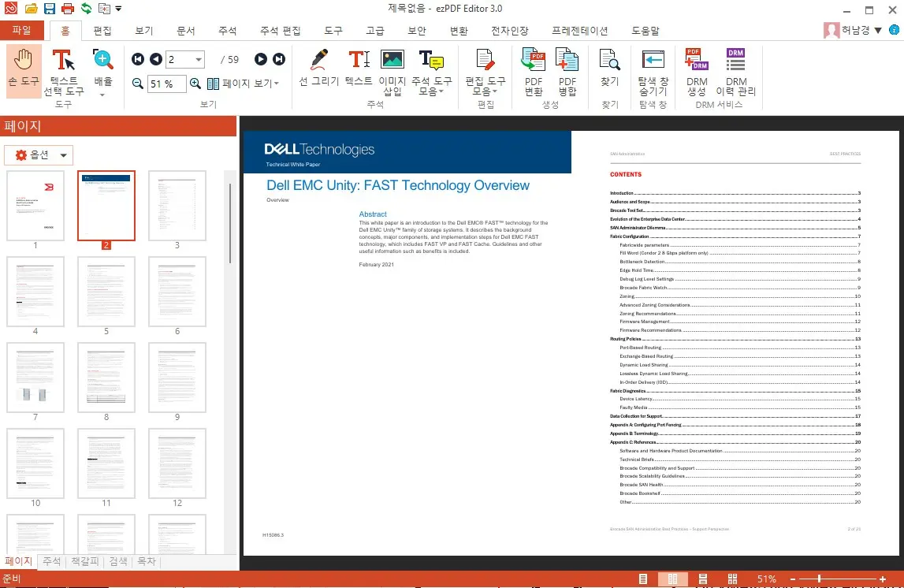904x588 pixels.
Task: Open the Zoom magnifier tool (배율)
Action: tap(102, 68)
